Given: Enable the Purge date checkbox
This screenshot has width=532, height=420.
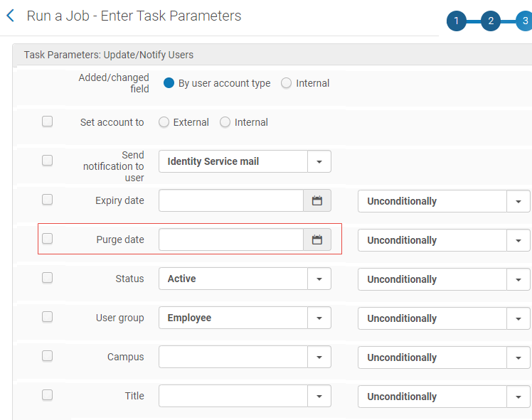Looking at the screenshot, I should pos(47,239).
